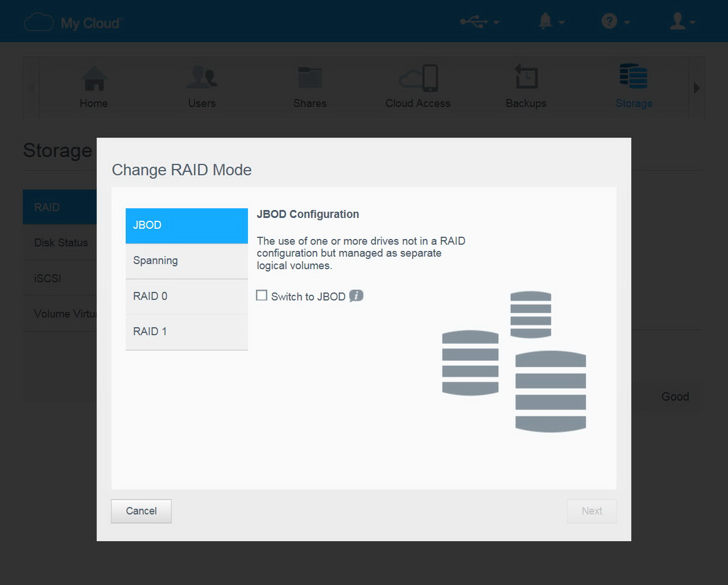Screen dimensions: 728x585
Task: Enable the Switch to JBOD checkbox
Action: 262,295
